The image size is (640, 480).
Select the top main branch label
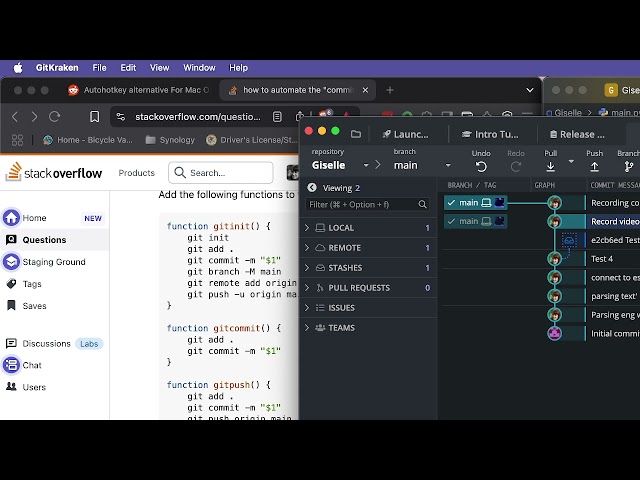click(476, 202)
